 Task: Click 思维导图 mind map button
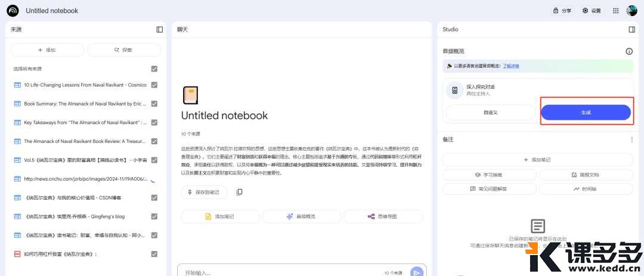tap(383, 216)
